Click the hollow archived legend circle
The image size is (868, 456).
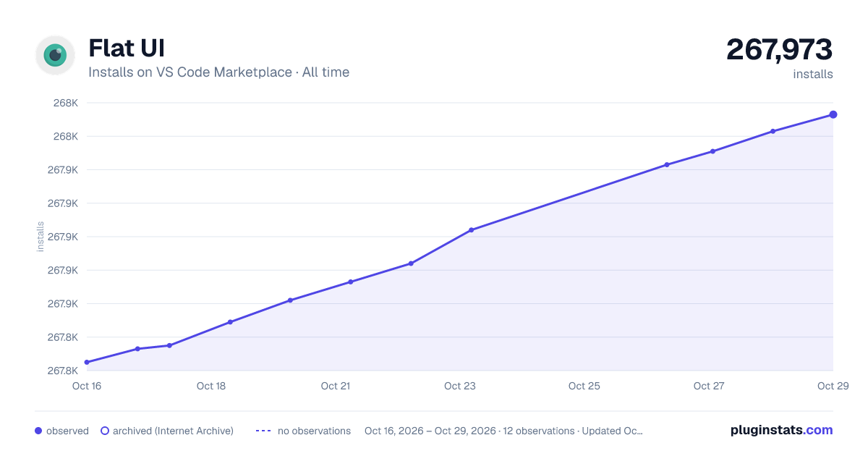point(105,431)
